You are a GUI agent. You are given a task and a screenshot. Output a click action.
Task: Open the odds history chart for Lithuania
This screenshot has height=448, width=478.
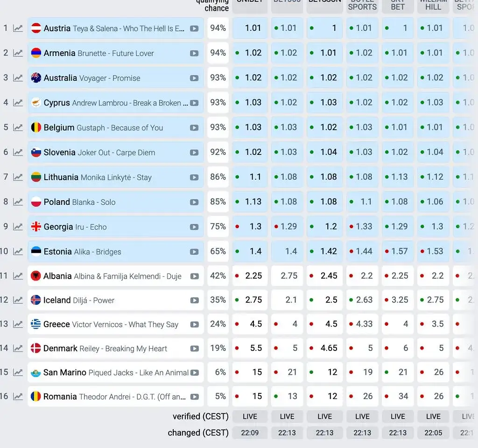coord(18,177)
